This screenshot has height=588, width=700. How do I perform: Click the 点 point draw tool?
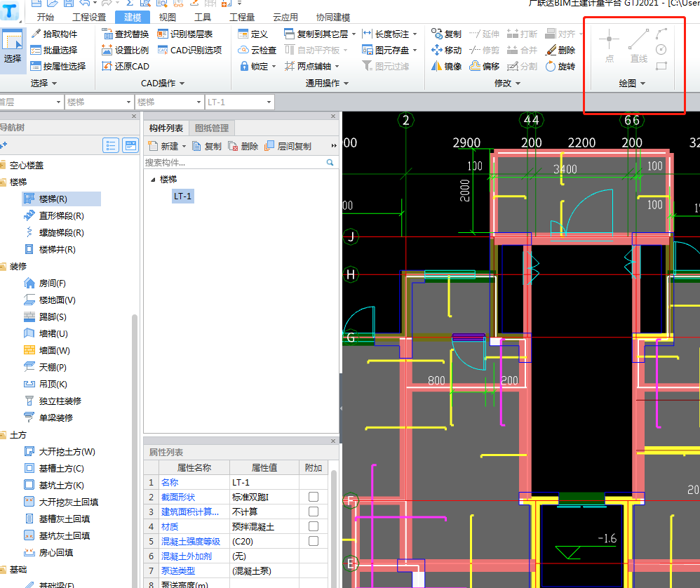(609, 46)
